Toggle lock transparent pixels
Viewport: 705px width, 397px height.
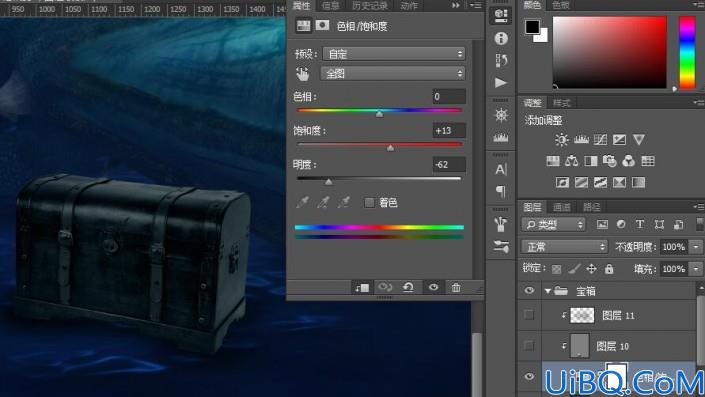pos(556,269)
